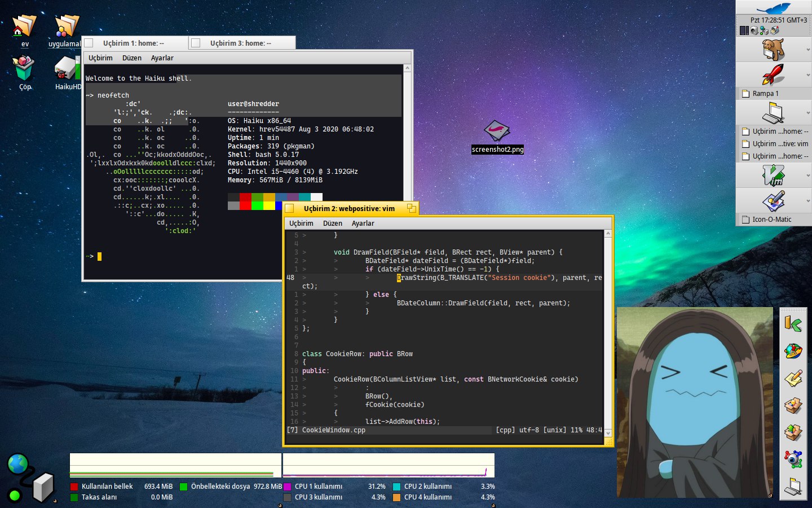This screenshot has width=812, height=508.
Task: Click the printer-like tray icon in Deskbar
Action: (775, 30)
